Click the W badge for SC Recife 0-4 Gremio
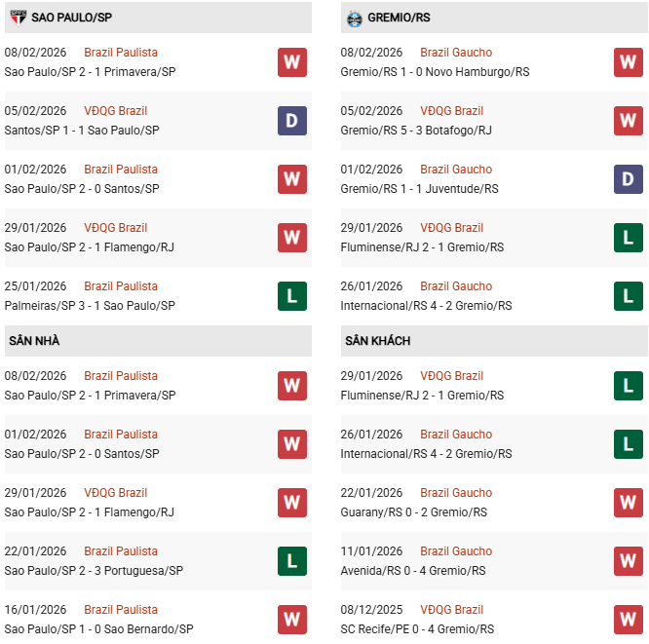The width and height of the screenshot is (649, 644). tap(628, 620)
